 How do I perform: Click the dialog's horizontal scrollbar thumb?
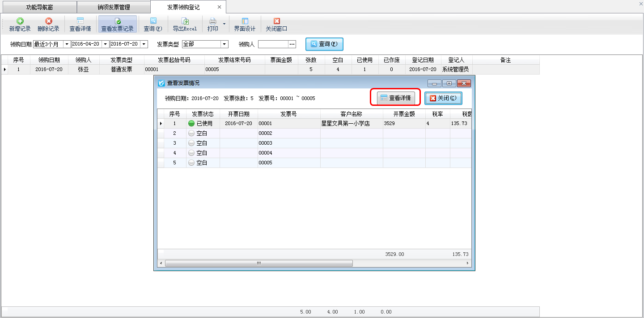click(x=258, y=264)
